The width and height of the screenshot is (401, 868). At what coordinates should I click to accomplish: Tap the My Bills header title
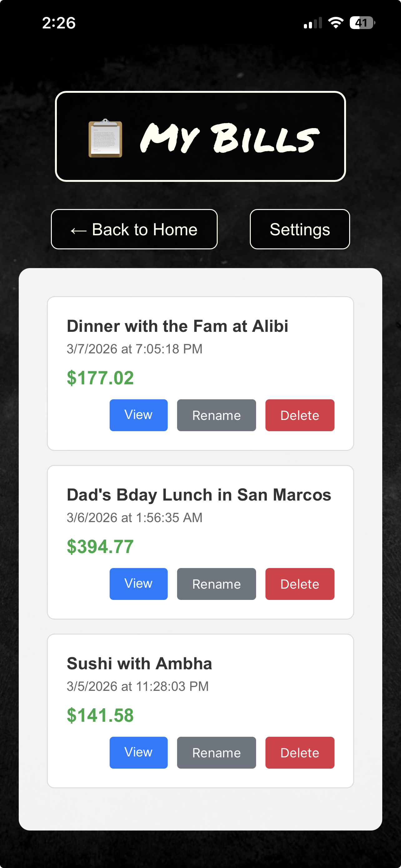[x=230, y=138]
